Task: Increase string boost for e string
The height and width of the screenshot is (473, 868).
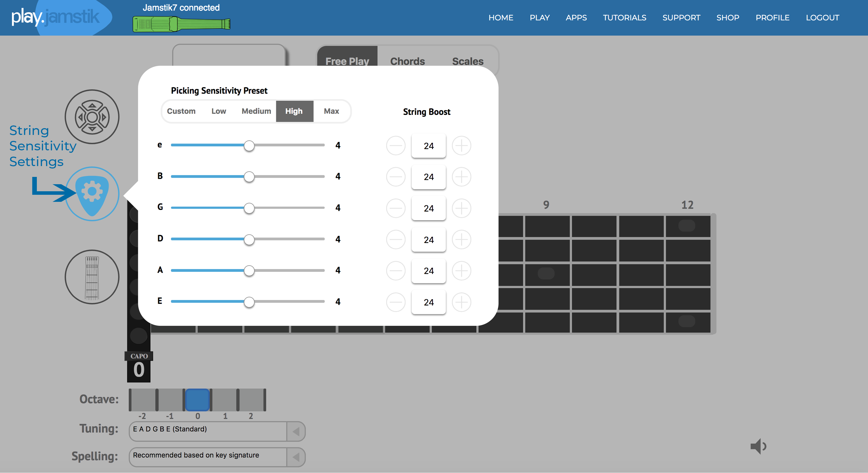Action: [x=461, y=145]
